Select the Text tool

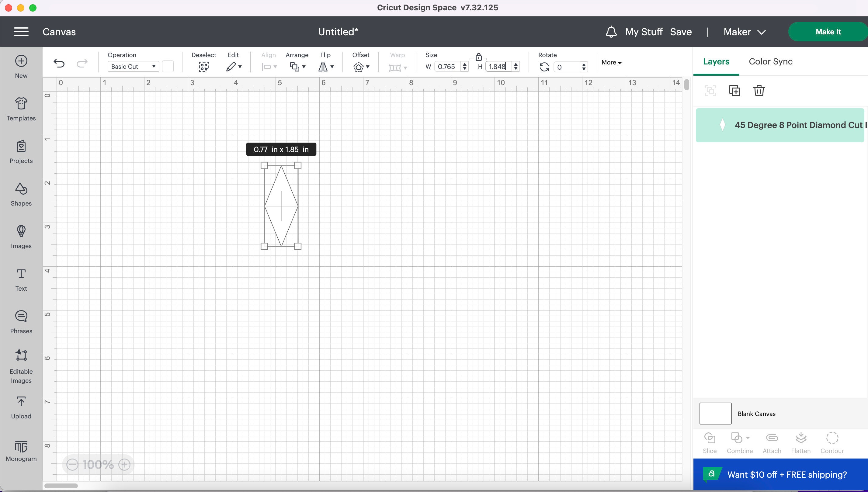click(x=21, y=279)
